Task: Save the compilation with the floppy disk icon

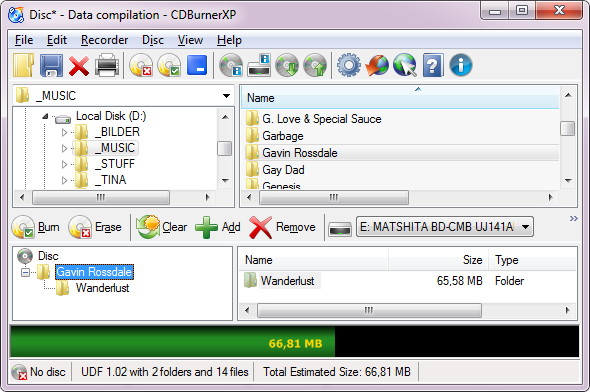Action: pyautogui.click(x=51, y=65)
